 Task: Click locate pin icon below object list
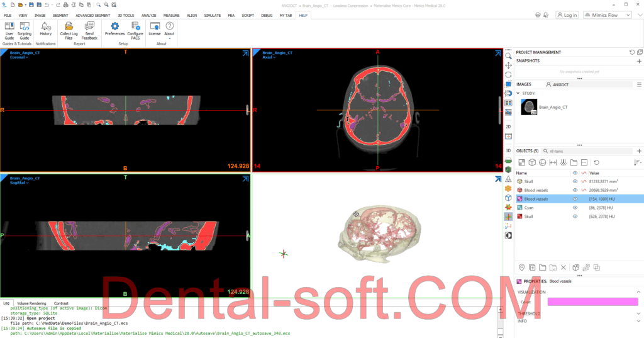click(521, 268)
